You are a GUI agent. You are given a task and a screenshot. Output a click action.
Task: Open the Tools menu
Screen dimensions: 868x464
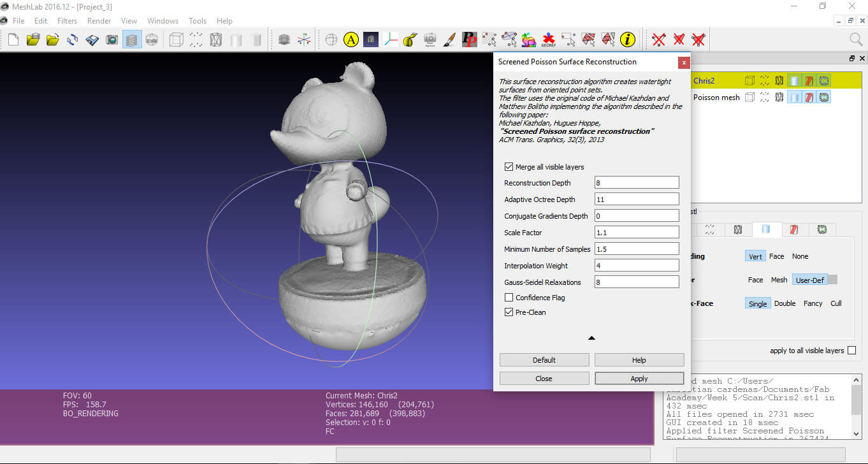[x=198, y=21]
